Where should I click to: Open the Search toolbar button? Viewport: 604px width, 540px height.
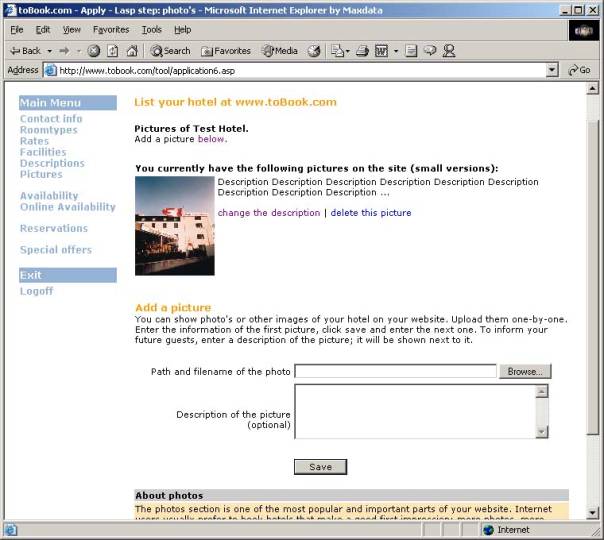[x=170, y=50]
